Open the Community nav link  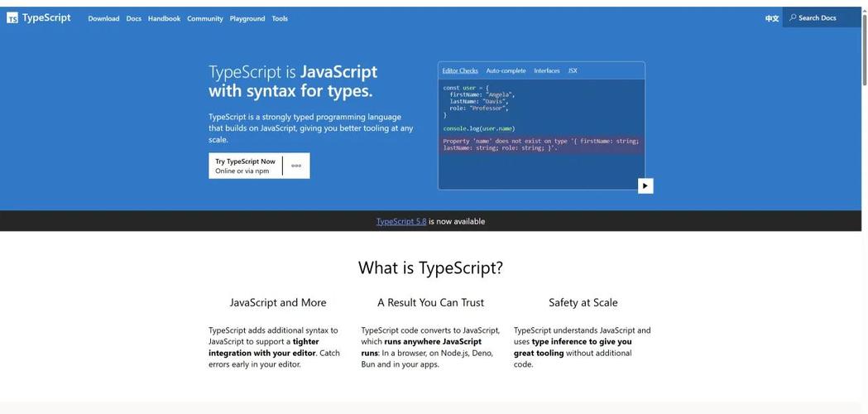point(205,18)
